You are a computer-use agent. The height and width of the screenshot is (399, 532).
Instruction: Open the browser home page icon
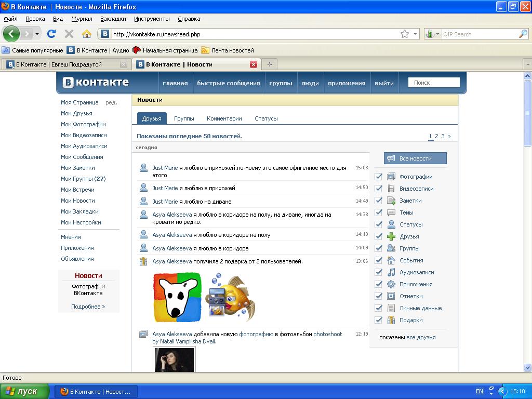pos(87,34)
